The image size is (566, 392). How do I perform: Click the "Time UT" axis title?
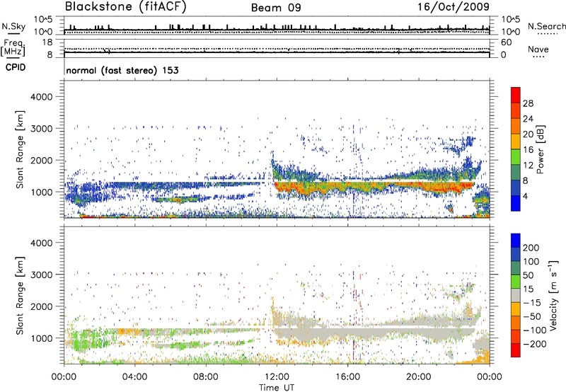point(277,388)
